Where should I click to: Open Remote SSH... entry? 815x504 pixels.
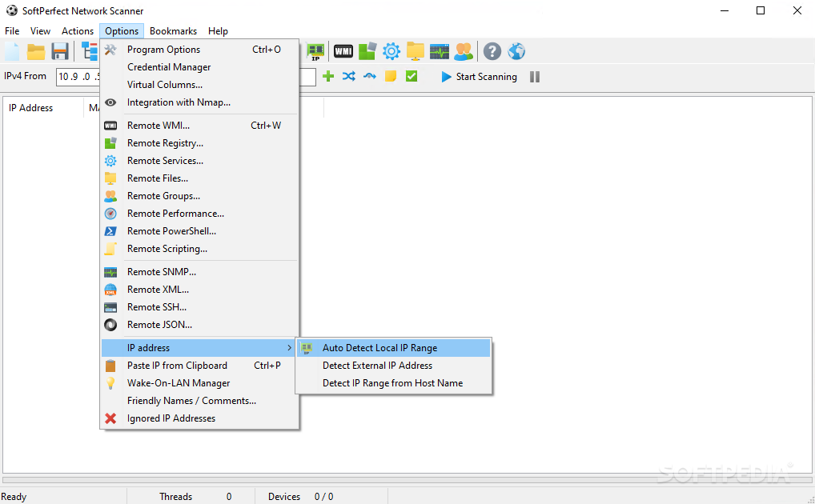pos(200,307)
